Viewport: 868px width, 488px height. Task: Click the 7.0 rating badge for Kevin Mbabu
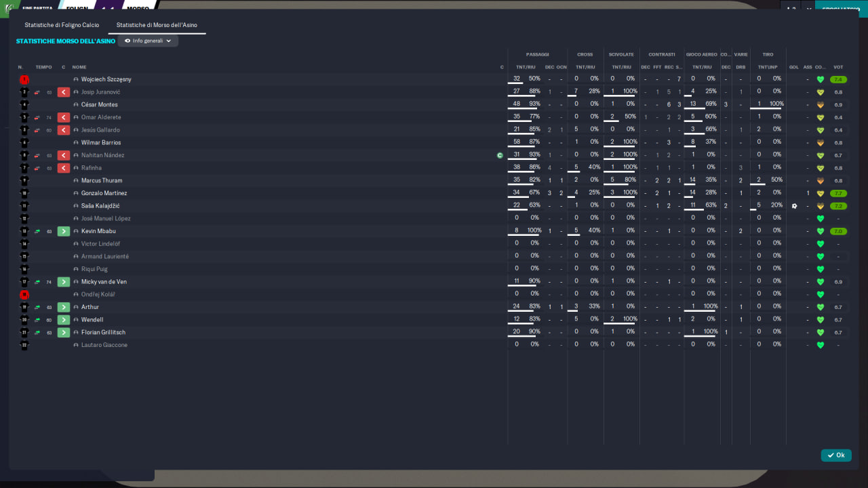pos(839,231)
